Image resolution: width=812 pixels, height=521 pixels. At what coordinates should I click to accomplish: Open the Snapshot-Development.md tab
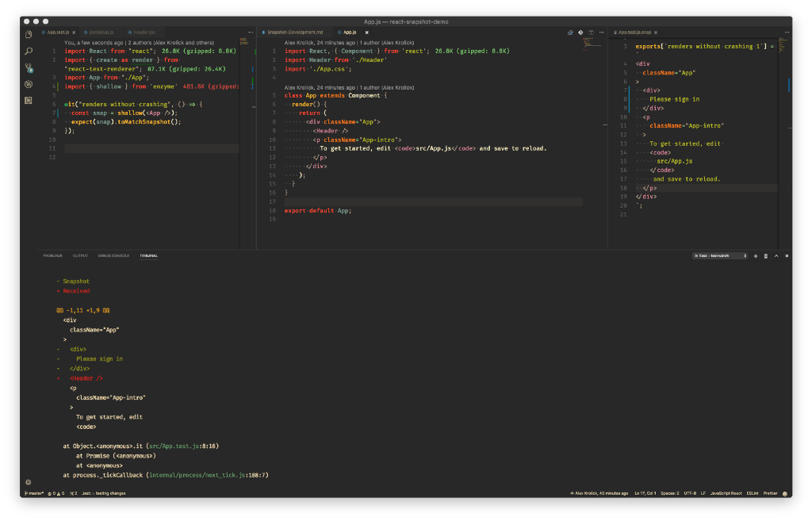click(295, 33)
